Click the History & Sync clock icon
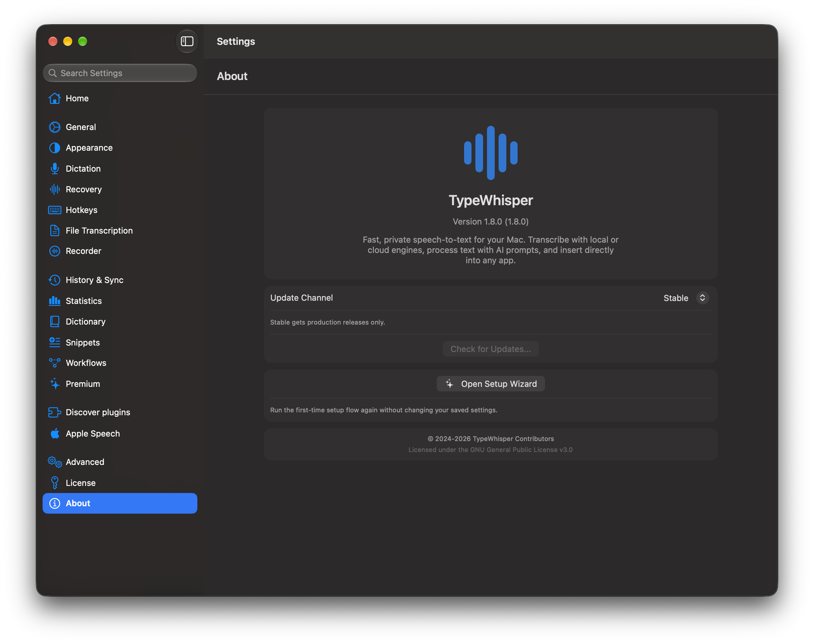Viewport: 814px width, 644px height. 55,280
